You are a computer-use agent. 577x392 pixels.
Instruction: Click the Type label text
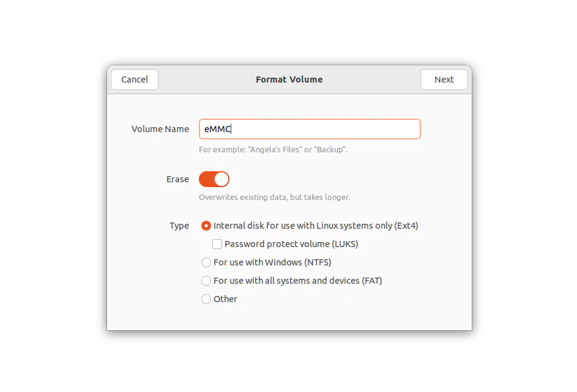[x=179, y=226]
